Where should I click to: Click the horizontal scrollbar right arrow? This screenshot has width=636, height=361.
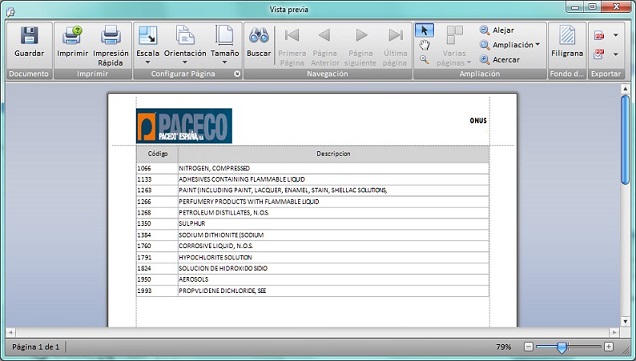coord(615,332)
